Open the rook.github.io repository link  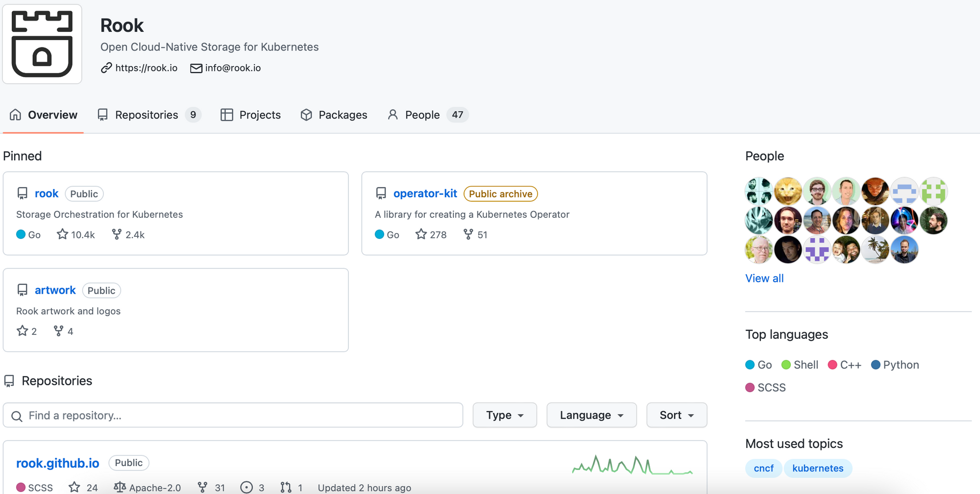[58, 463]
